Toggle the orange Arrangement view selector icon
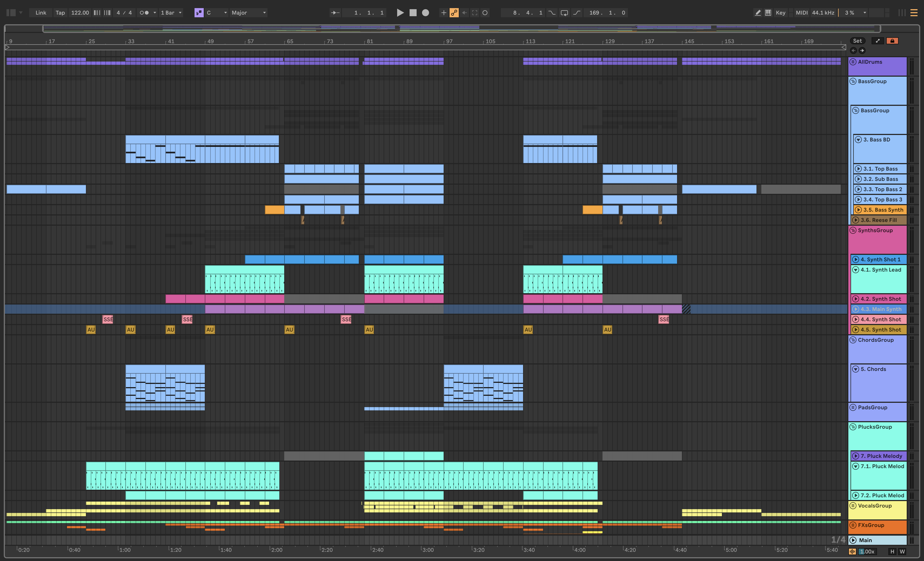Viewport: 924px width, 561px height. (914, 13)
